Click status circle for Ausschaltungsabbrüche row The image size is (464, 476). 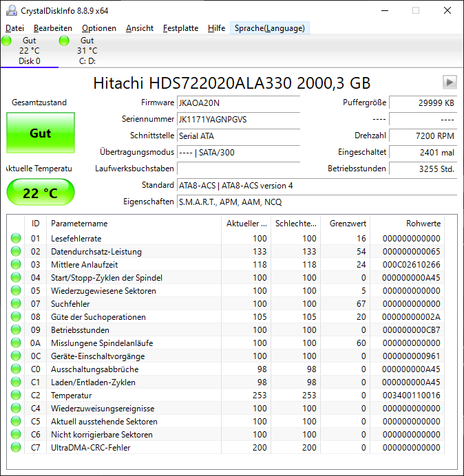click(16, 369)
